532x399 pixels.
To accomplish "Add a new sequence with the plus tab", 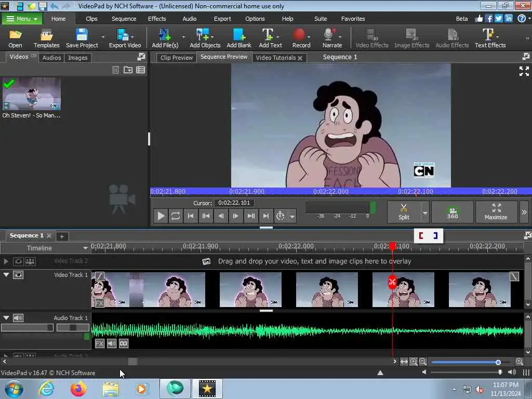I will (x=62, y=236).
